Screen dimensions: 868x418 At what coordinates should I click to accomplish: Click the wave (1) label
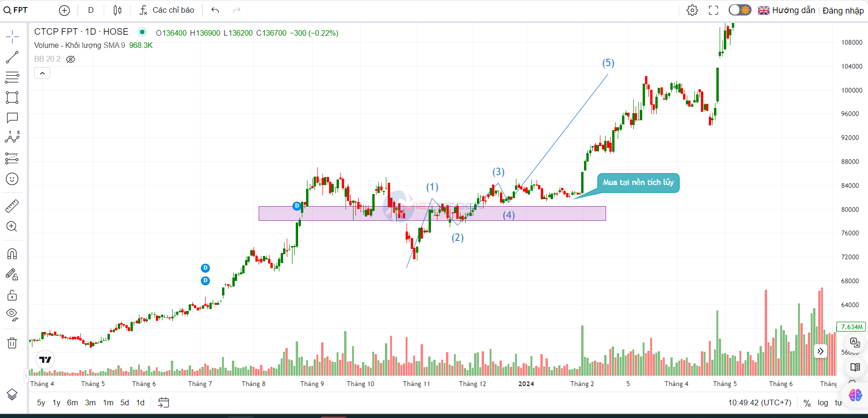click(432, 187)
